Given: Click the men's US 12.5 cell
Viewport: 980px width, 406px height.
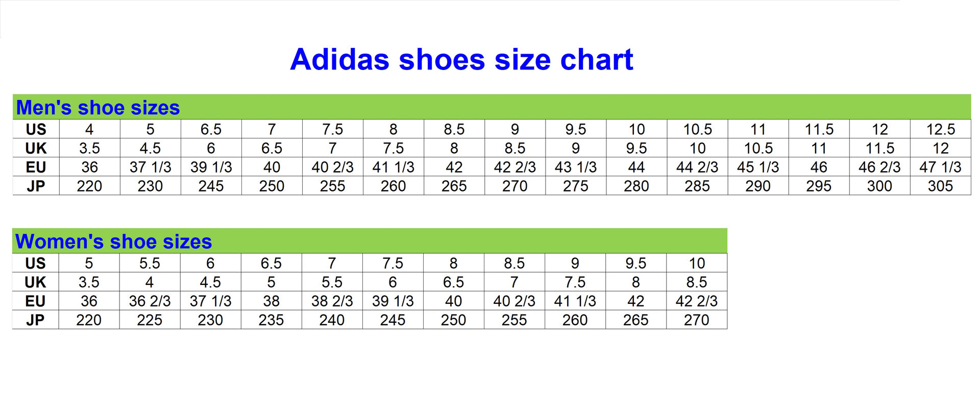Looking at the screenshot, I should click(940, 129).
